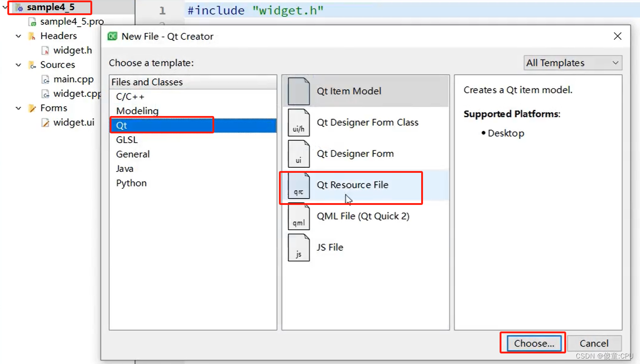Select the Qt Designer Form ui icon
The width and height of the screenshot is (640, 364).
(299, 154)
